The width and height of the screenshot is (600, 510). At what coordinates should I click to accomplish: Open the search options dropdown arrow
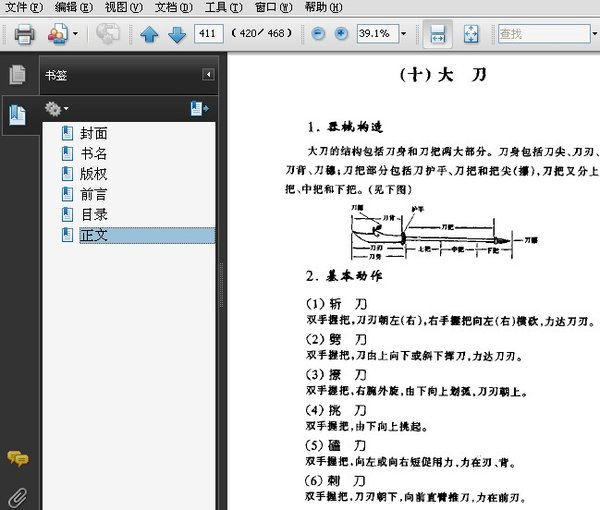[595, 34]
